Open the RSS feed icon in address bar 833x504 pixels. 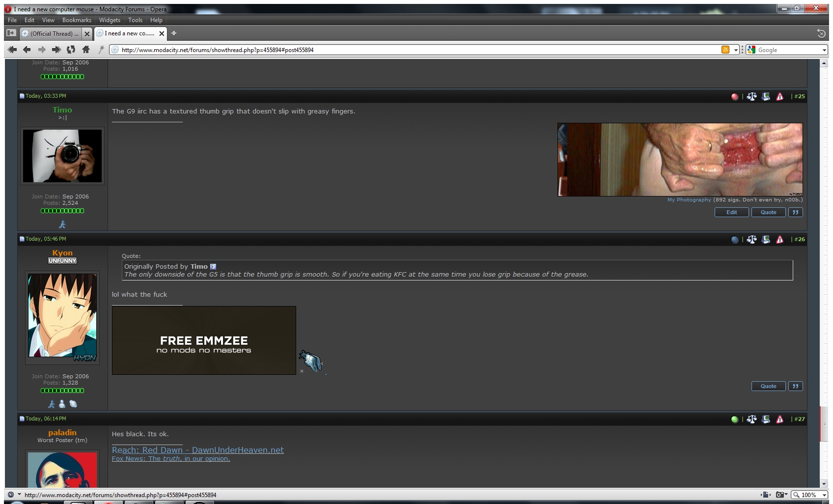tap(725, 50)
